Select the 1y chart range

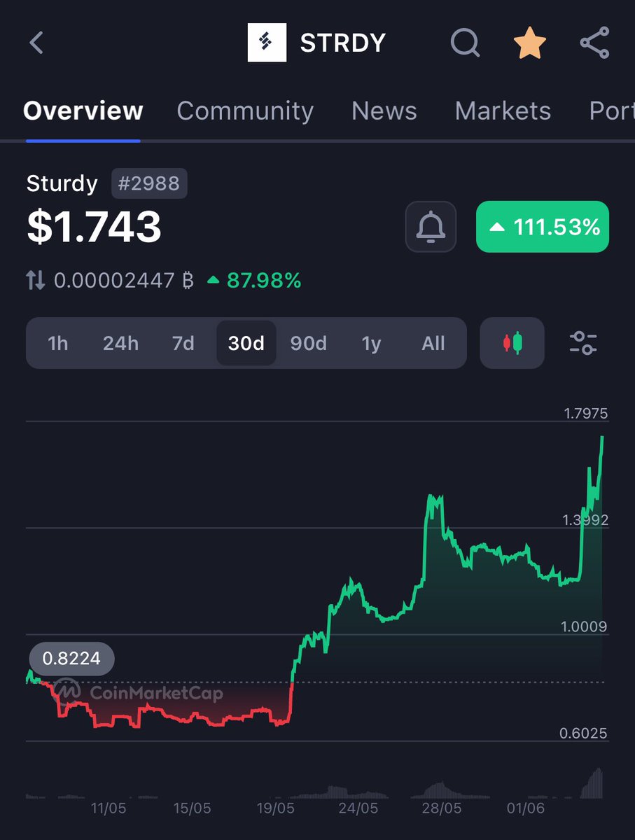(x=371, y=343)
